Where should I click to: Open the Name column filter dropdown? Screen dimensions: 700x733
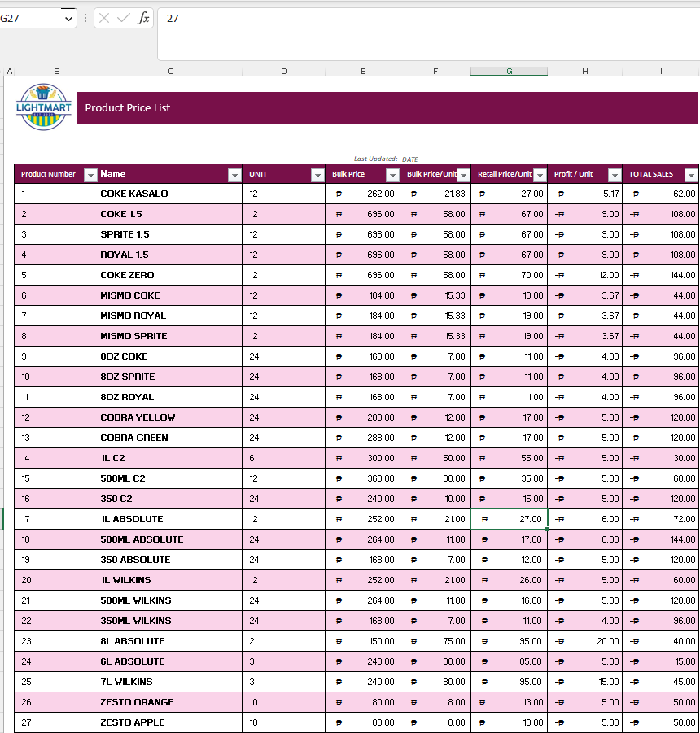[234, 175]
